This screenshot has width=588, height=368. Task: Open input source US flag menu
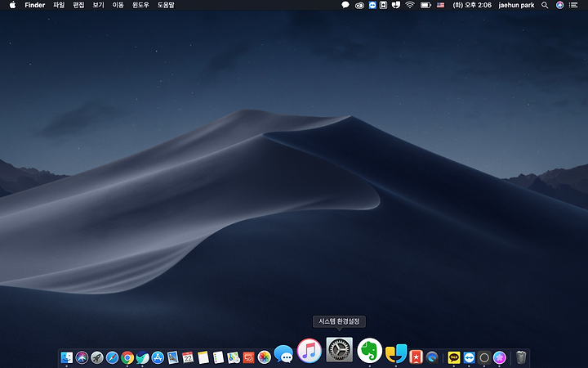pos(441,5)
